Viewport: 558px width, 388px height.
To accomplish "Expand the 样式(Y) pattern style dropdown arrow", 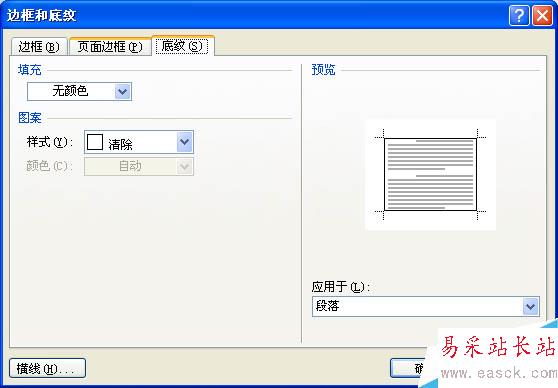I will 185,142.
